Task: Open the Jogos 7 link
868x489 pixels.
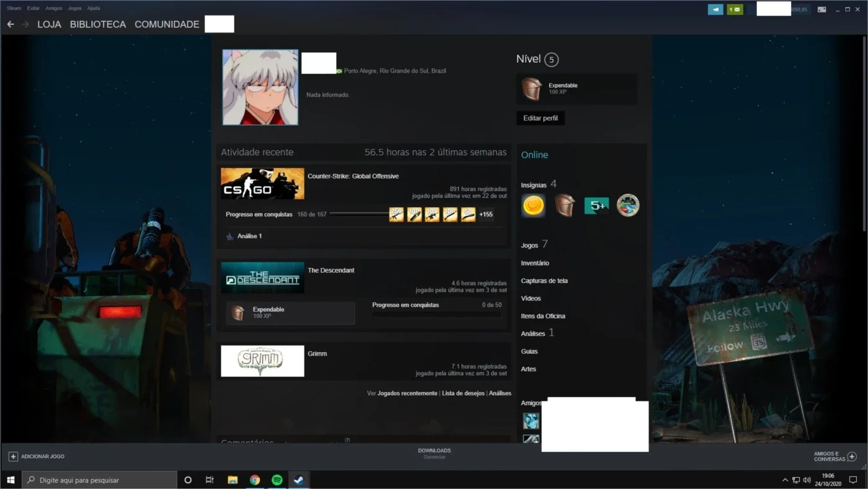Action: click(534, 245)
